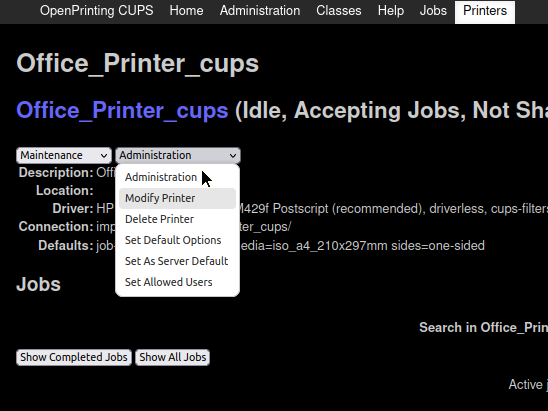Image resolution: width=548 pixels, height=411 pixels.
Task: Collapse the Administration dropdown box
Action: tap(178, 155)
